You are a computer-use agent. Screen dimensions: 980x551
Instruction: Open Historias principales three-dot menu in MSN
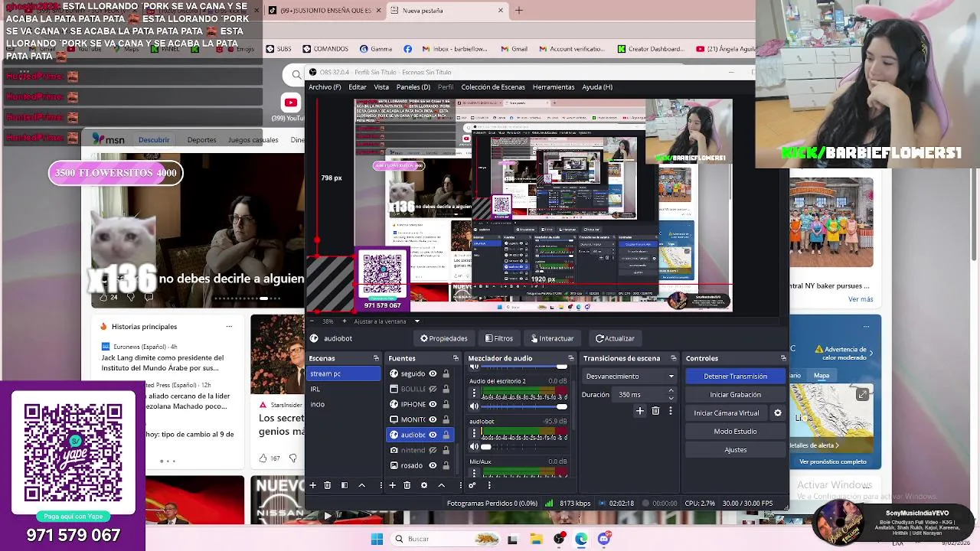coord(229,327)
